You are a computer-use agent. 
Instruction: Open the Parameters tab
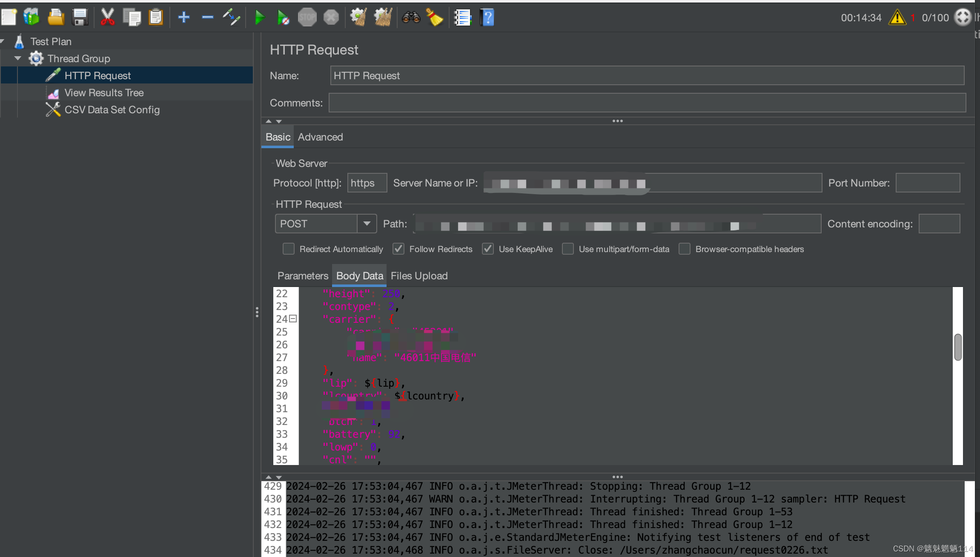point(303,276)
